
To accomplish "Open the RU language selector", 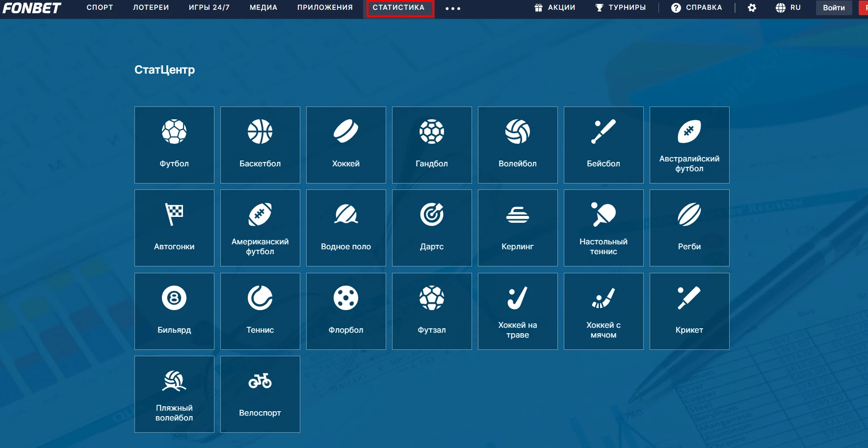I will 788,8.
